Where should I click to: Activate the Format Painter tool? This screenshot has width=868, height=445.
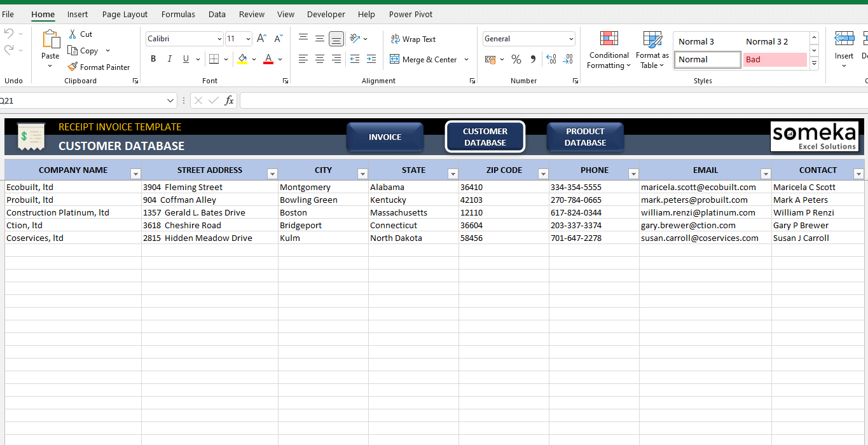pos(100,67)
